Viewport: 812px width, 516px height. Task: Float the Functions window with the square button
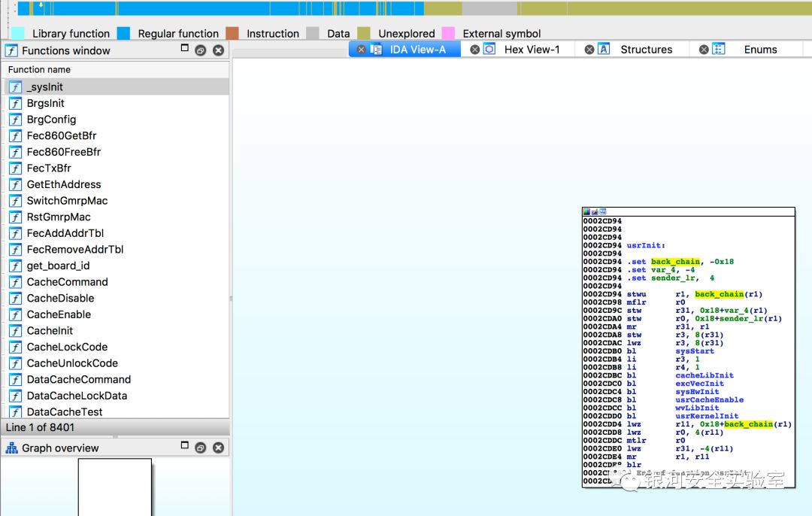point(184,47)
